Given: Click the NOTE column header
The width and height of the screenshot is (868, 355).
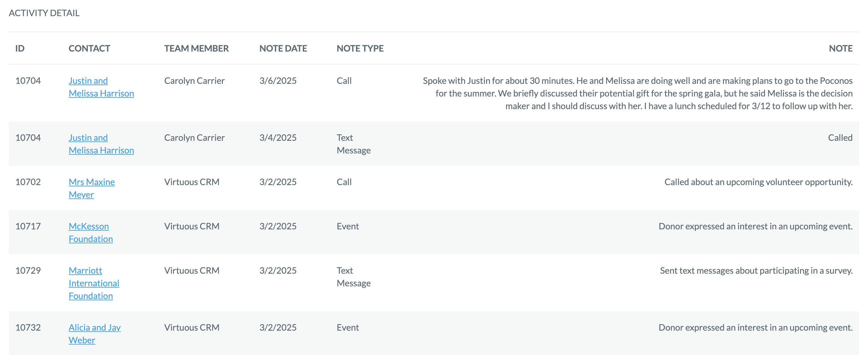Looking at the screenshot, I should pos(841,48).
